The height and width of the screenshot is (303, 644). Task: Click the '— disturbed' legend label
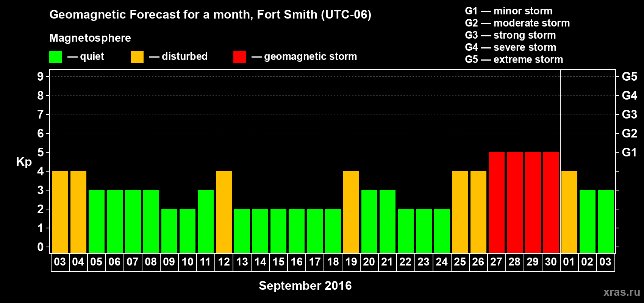[178, 56]
